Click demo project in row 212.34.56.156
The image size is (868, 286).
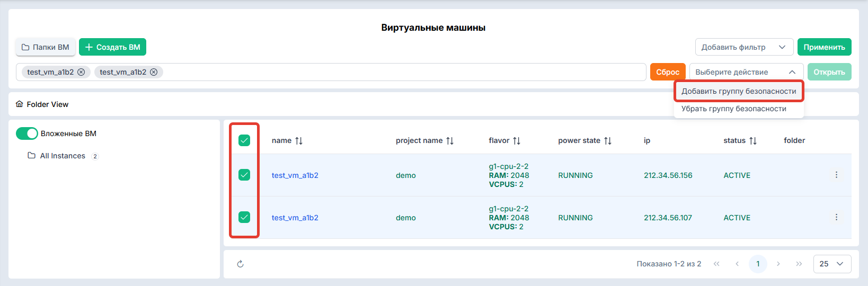pos(406,175)
